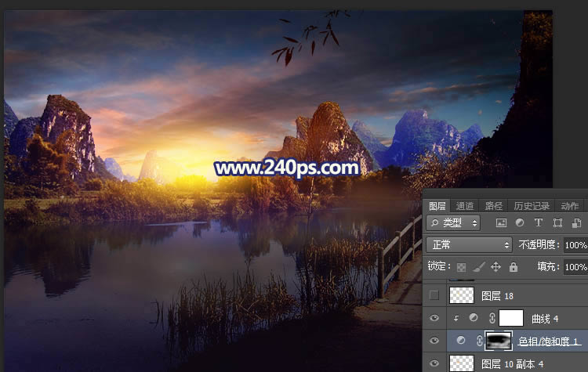
Task: Filter layers by adjustment layer icon
Action: coord(519,223)
